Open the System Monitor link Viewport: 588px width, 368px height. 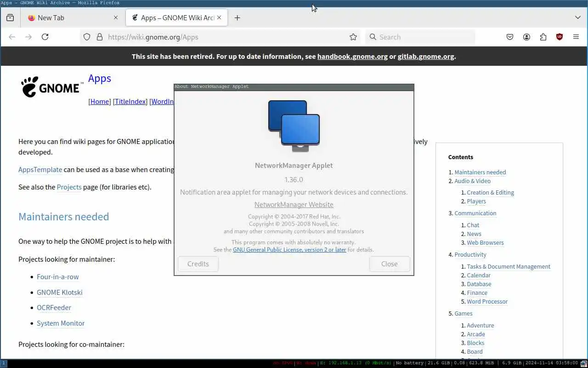coord(61,323)
